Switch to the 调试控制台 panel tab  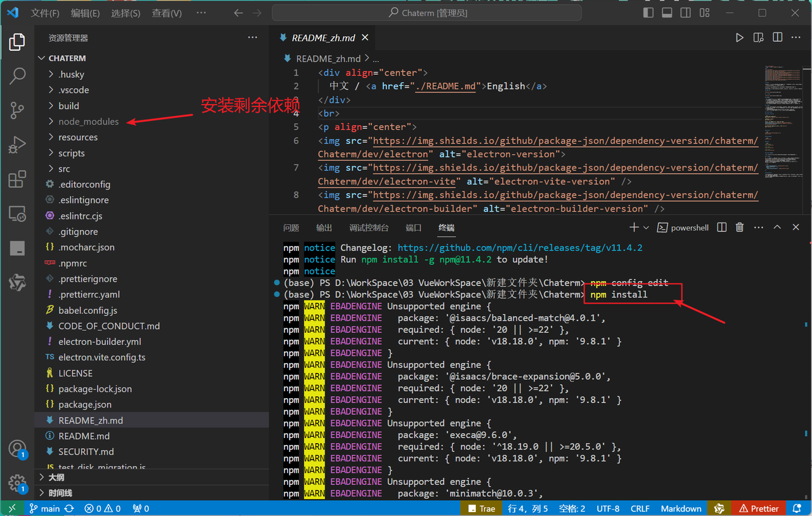click(x=369, y=228)
